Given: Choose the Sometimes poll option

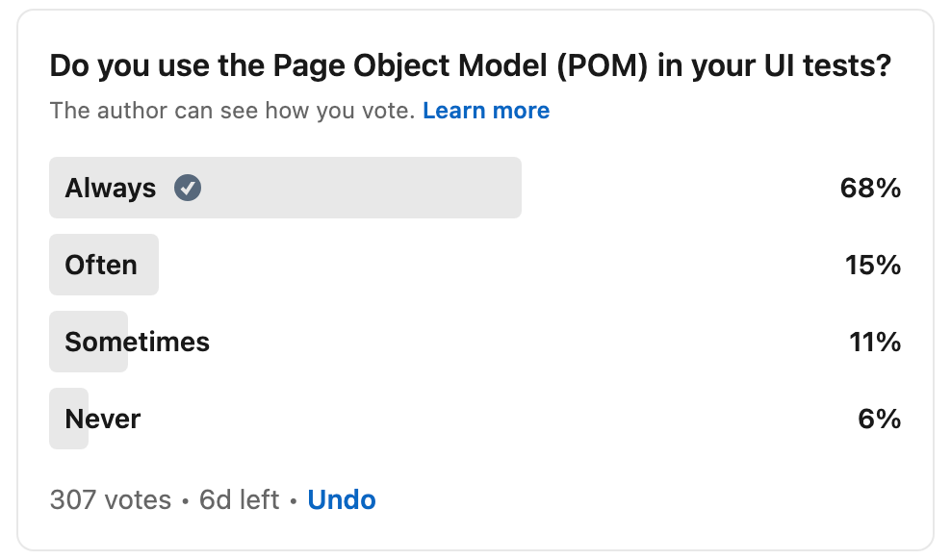Looking at the screenshot, I should (x=137, y=342).
